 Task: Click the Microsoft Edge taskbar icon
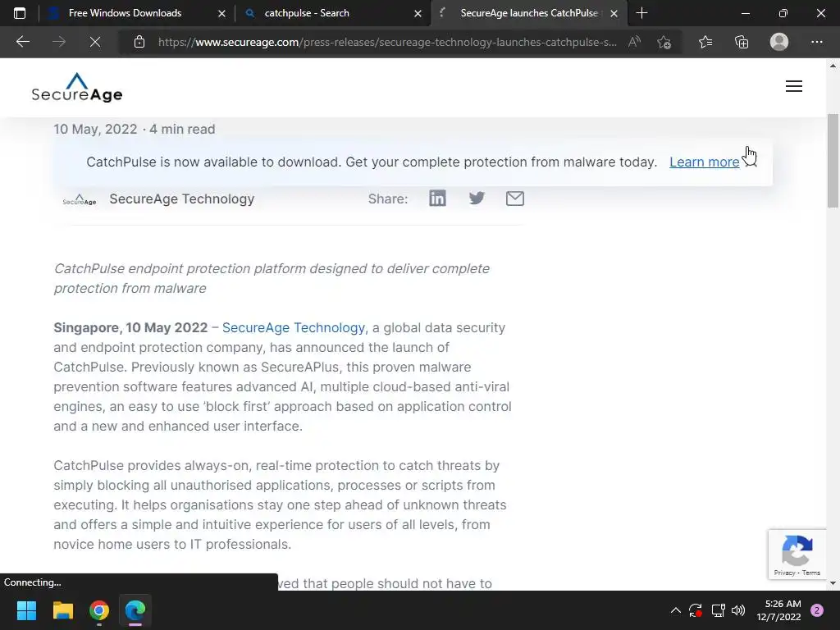point(135,610)
